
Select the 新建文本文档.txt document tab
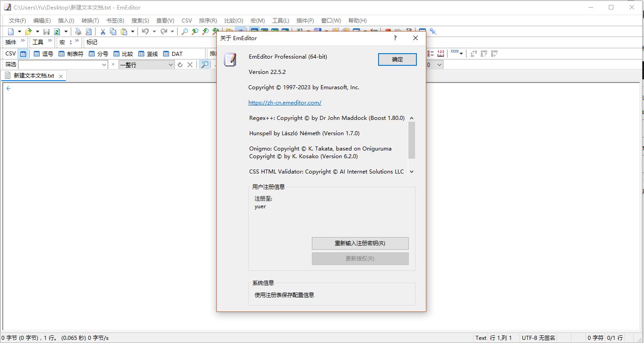(33, 76)
